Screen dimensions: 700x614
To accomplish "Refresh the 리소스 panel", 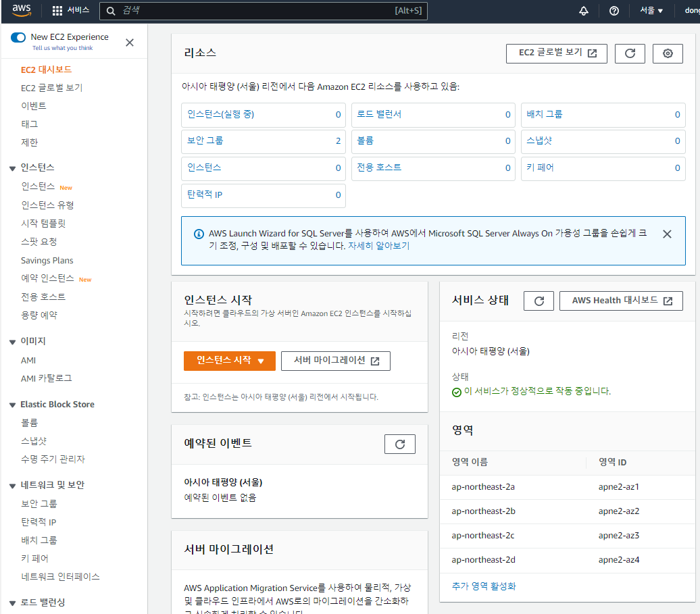I will pos(630,53).
